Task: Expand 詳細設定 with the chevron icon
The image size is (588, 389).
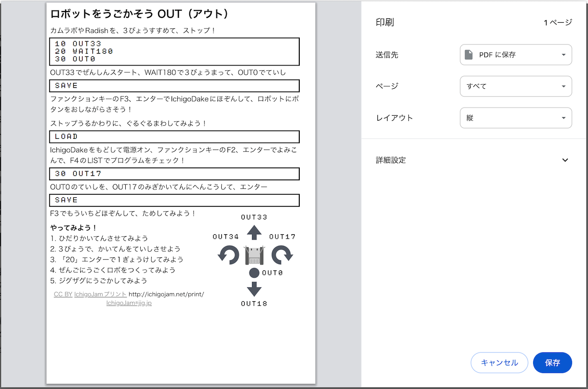Action: click(x=565, y=160)
